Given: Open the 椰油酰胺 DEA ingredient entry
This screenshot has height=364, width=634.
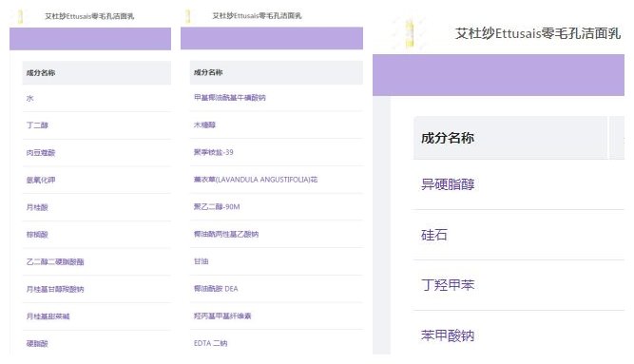Looking at the screenshot, I should 216,289.
